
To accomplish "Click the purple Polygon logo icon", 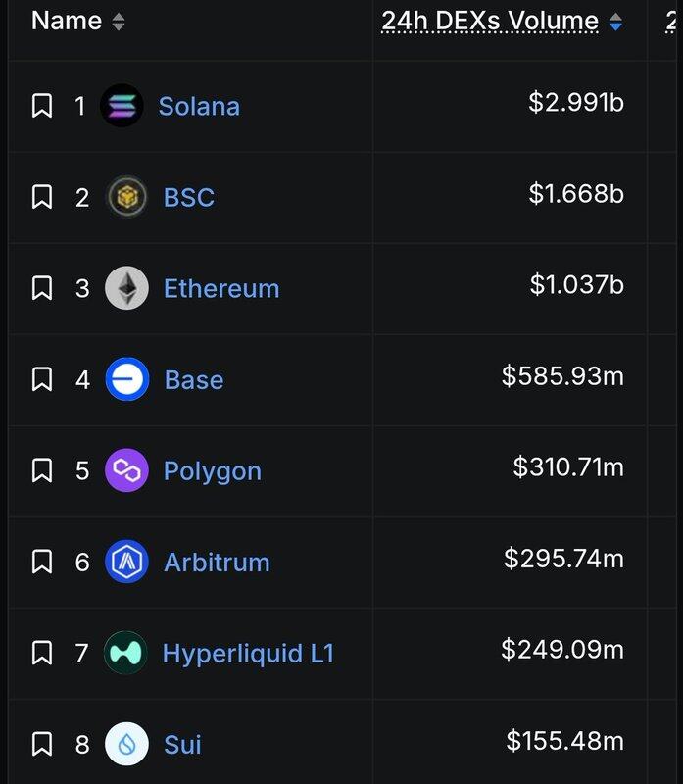I will [126, 470].
